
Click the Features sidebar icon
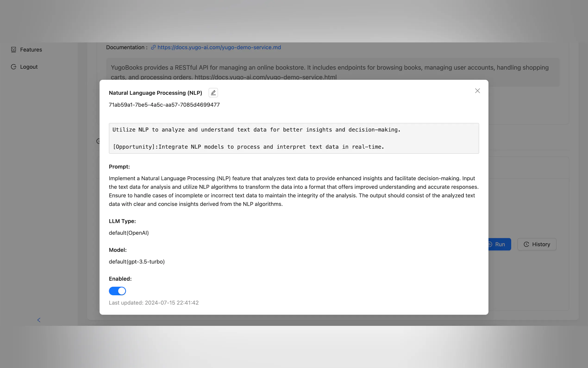[x=14, y=50]
